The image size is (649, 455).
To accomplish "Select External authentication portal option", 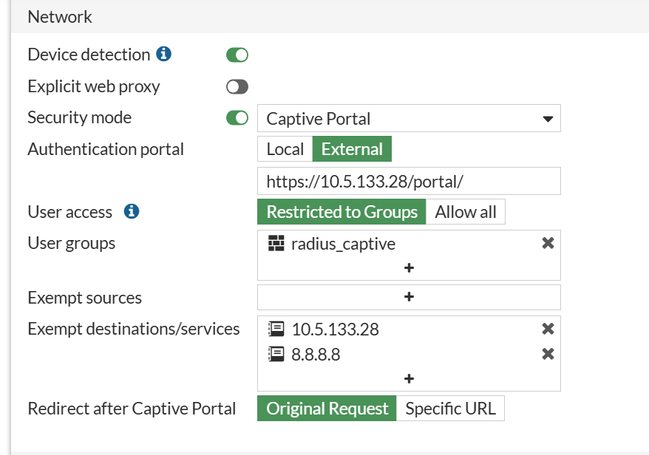I will (352, 149).
